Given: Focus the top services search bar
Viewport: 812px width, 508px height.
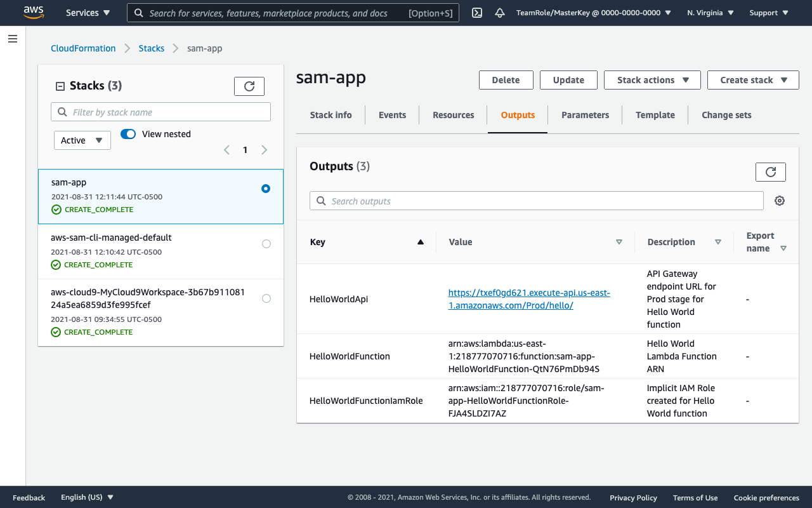Looking at the screenshot, I should (x=293, y=13).
